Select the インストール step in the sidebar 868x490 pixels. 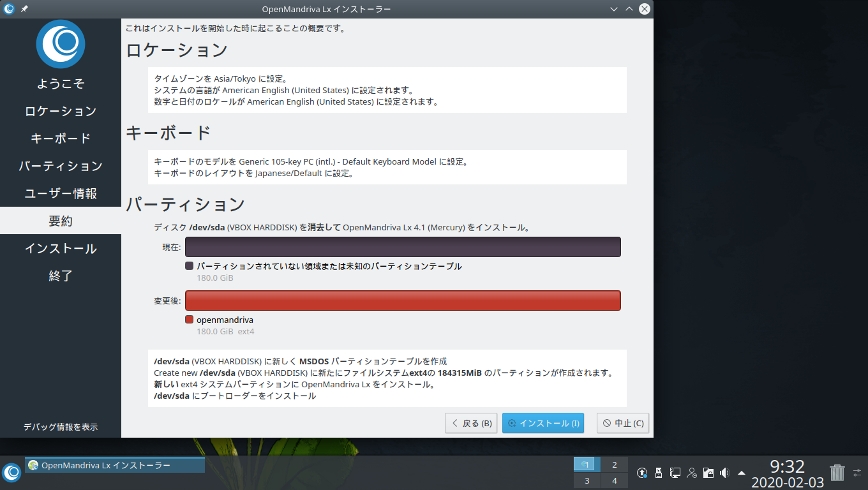pos(61,248)
